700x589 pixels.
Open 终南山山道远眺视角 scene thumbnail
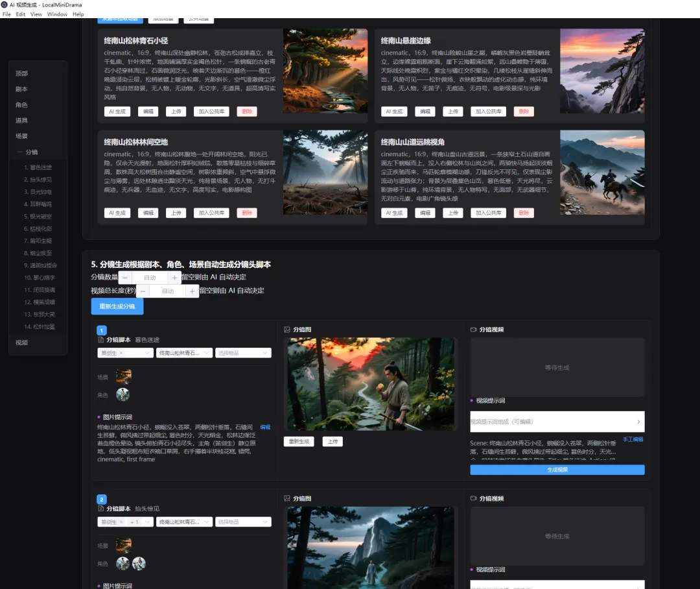click(x=602, y=173)
